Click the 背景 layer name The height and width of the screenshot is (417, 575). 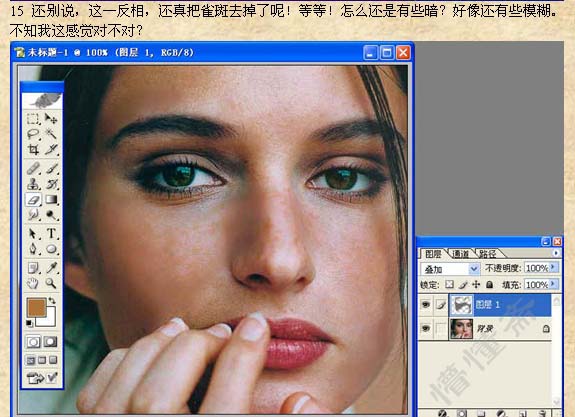point(485,329)
